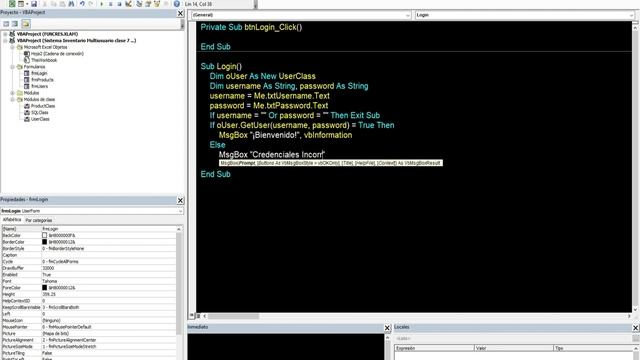Switch to Alfabética tab

tap(12, 220)
